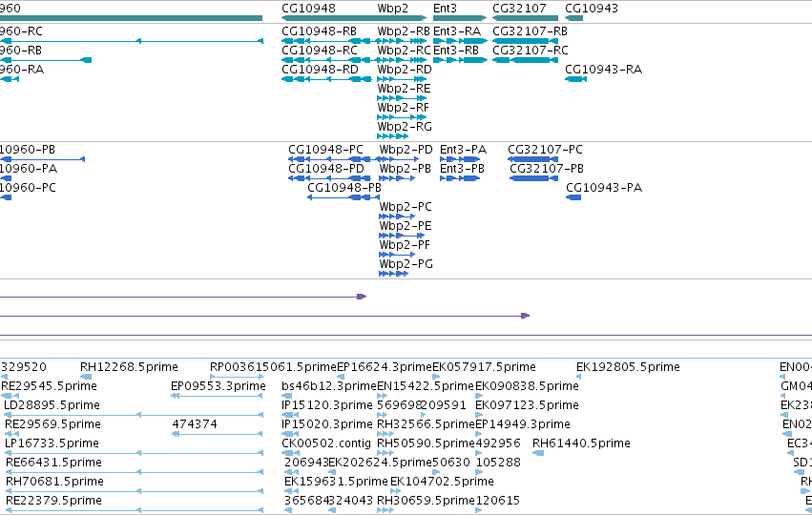Select protein CG10948-PC
812x515 pixels.
[325, 150]
